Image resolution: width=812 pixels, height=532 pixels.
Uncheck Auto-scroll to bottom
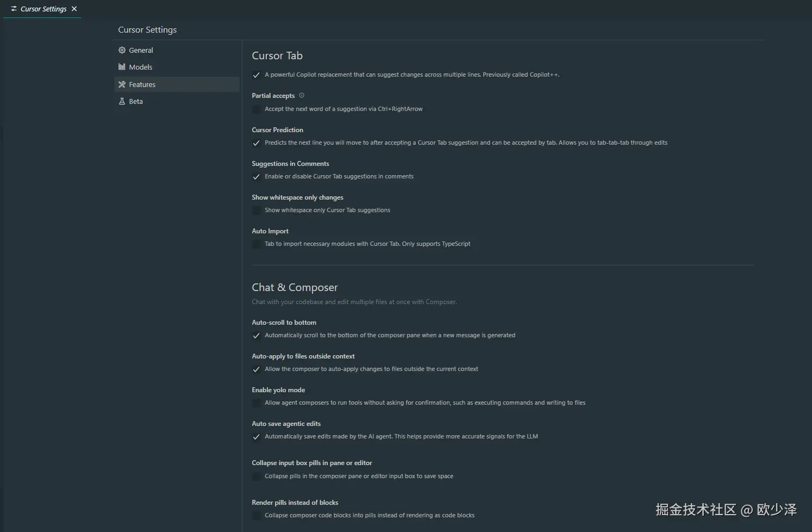pos(257,336)
